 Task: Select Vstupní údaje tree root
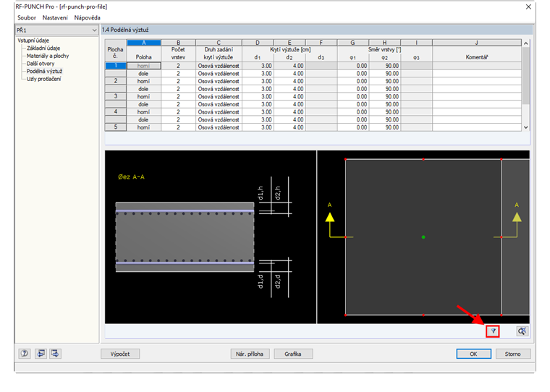33,41
